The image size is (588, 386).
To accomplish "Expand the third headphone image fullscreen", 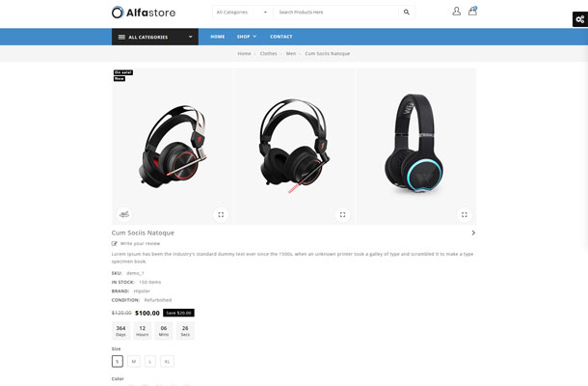I will 465,215.
